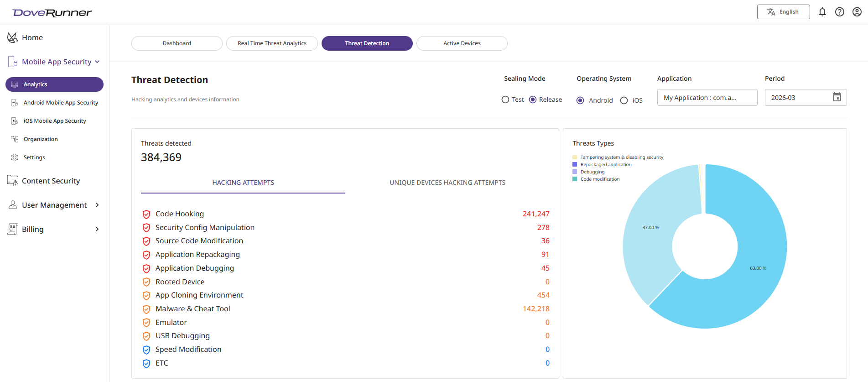Image resolution: width=868 pixels, height=382 pixels.
Task: Switch to Unique Devices Hacking Attempts tab
Action: point(447,183)
